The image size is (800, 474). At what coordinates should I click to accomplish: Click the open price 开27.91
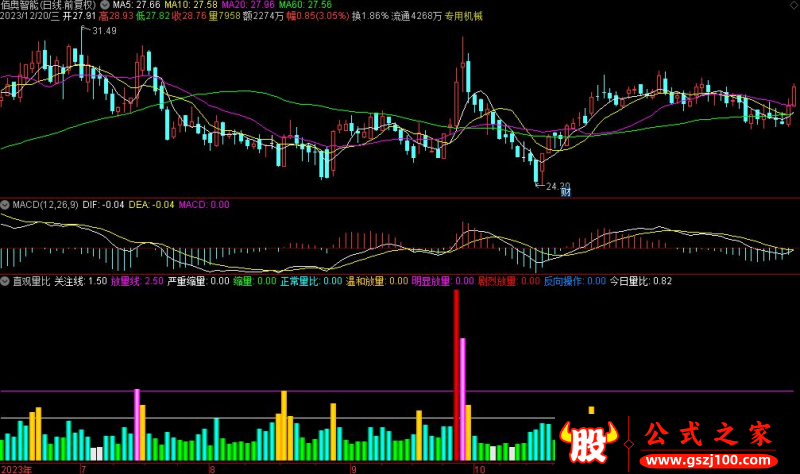80,16
